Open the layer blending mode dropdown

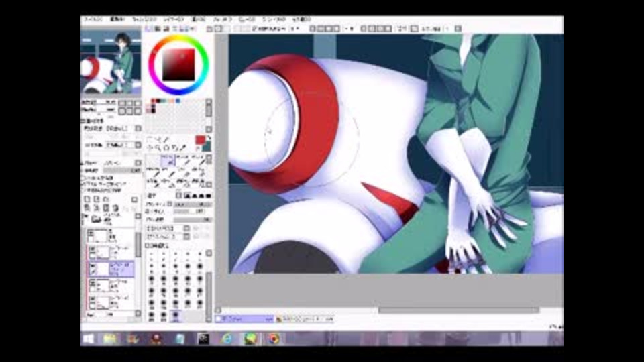click(138, 163)
